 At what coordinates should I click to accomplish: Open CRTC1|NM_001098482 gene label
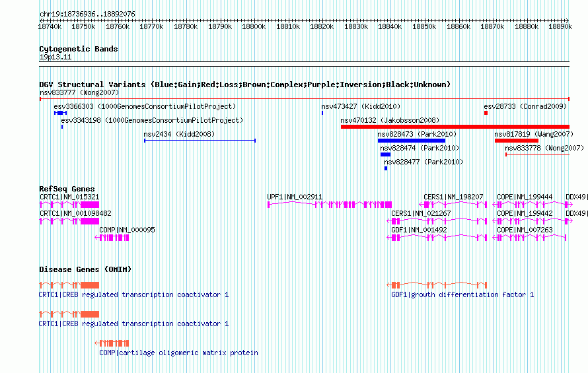(x=75, y=214)
